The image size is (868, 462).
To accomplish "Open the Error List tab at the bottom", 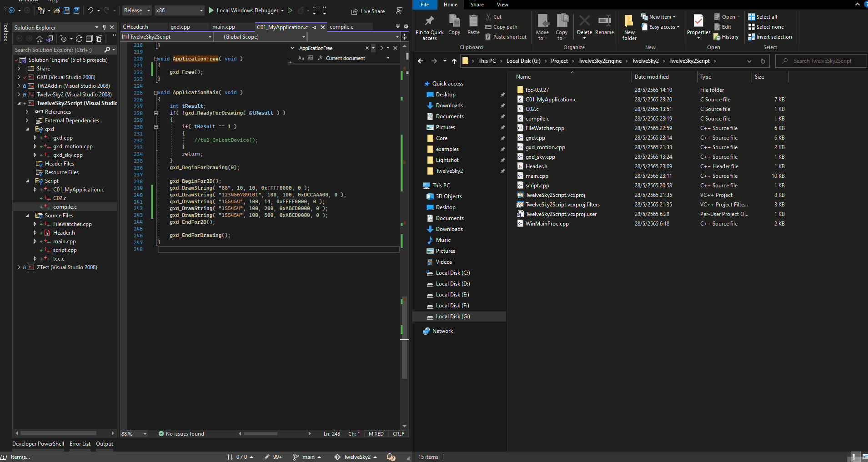I will coord(80,444).
